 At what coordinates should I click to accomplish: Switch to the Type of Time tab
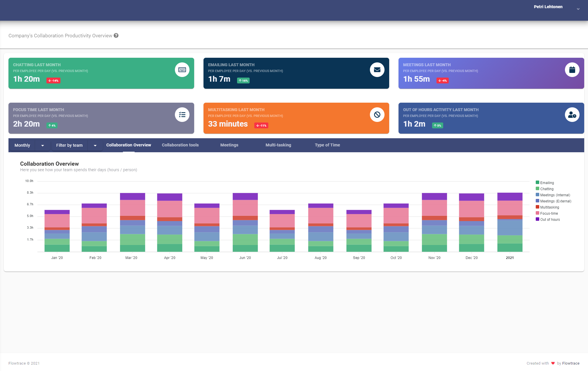[327, 145]
